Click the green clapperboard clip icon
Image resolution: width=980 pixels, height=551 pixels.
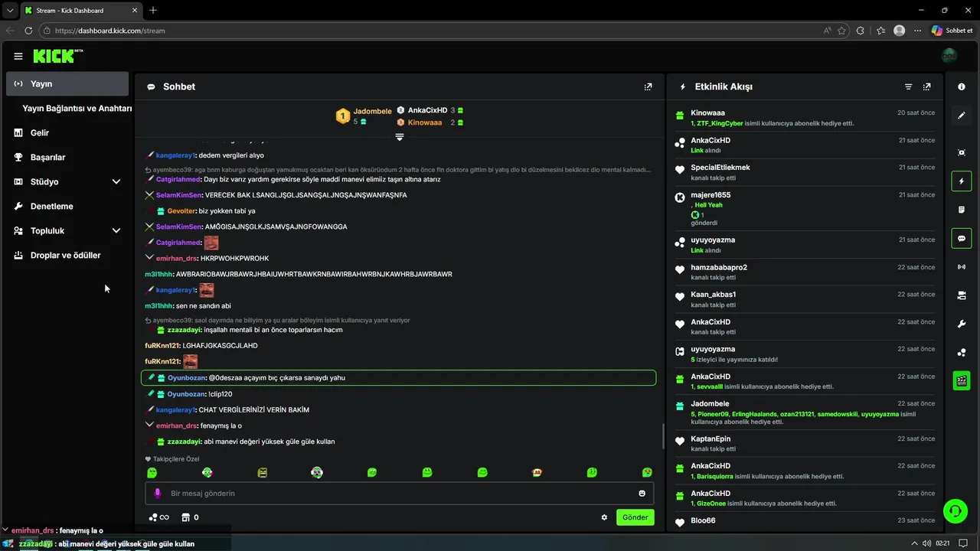pos(962,380)
